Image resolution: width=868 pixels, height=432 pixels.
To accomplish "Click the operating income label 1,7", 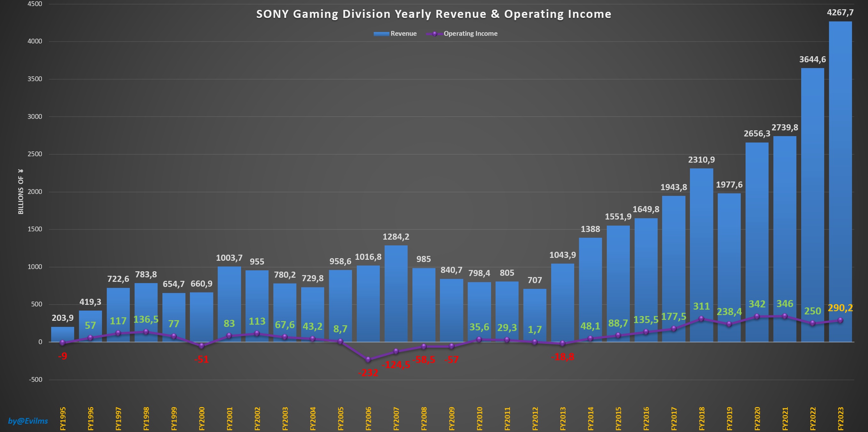I will pyautogui.click(x=535, y=330).
